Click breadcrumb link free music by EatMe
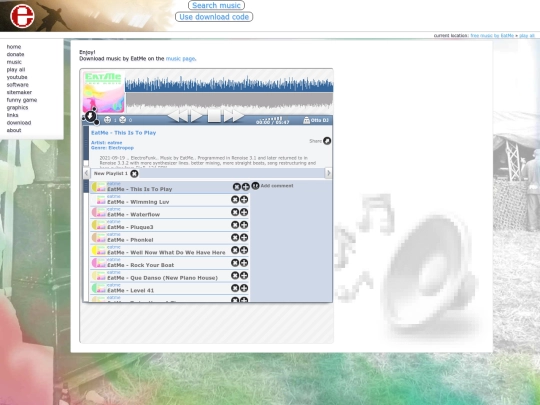540x405 pixels. (x=492, y=35)
